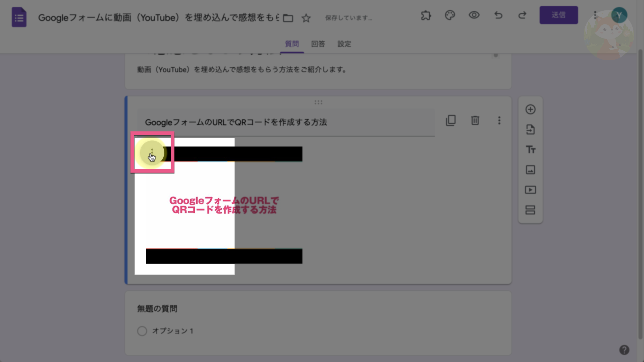
Task: Click the reload button in browser
Action: [522, 15]
